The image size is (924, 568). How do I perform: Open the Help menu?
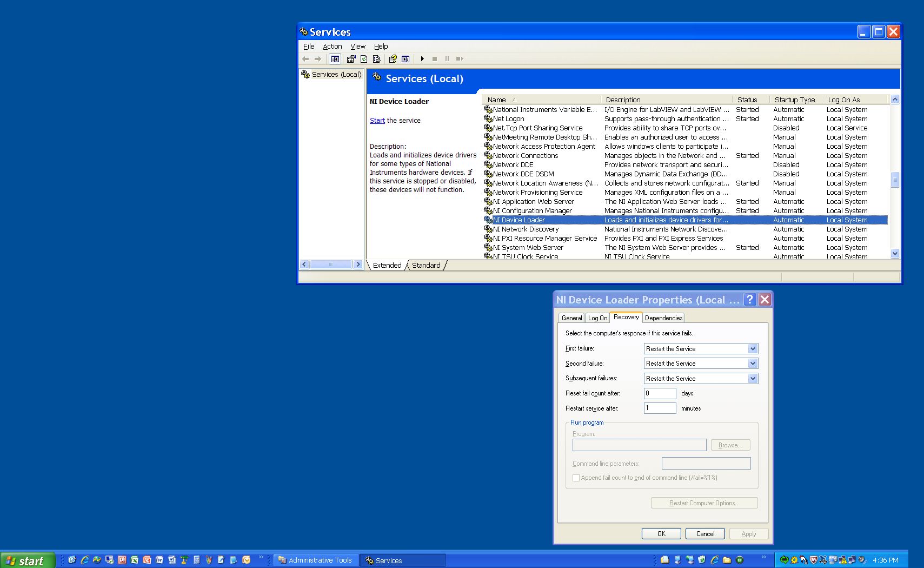[x=381, y=47]
